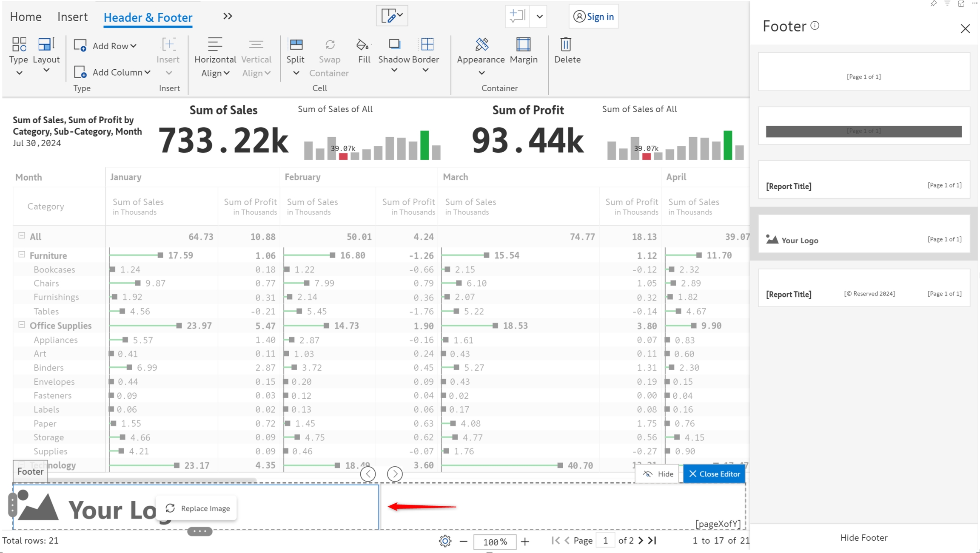This screenshot has width=980, height=553.
Task: Collapse the All rows group
Action: pyautogui.click(x=22, y=235)
